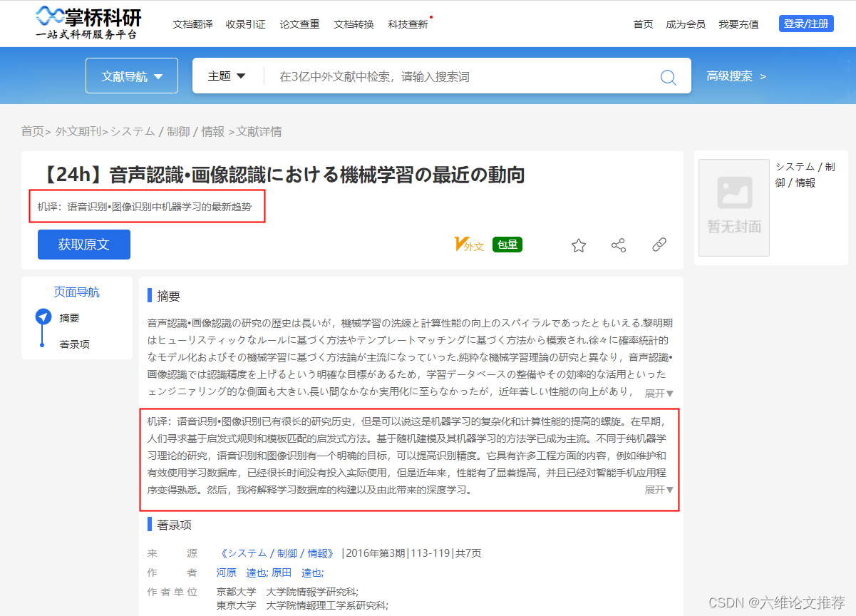856x616 pixels.
Task: Click affiliation 東京大学 大学院情報理工学系研究科
Action: click(x=302, y=605)
